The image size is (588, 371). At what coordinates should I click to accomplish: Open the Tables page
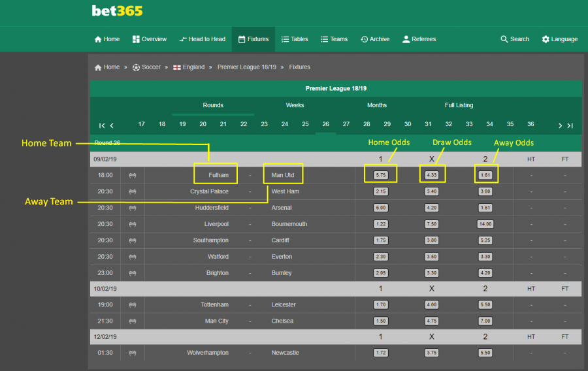pyautogui.click(x=295, y=39)
